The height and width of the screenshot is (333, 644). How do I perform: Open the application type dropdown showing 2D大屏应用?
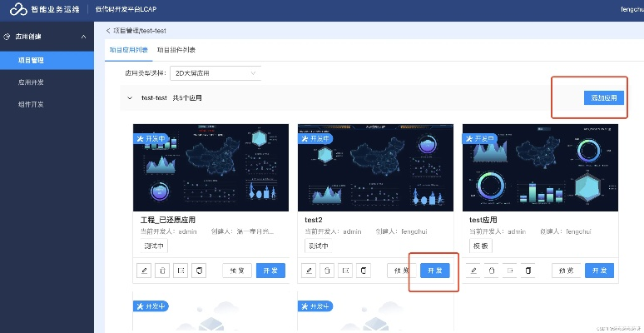click(x=215, y=73)
